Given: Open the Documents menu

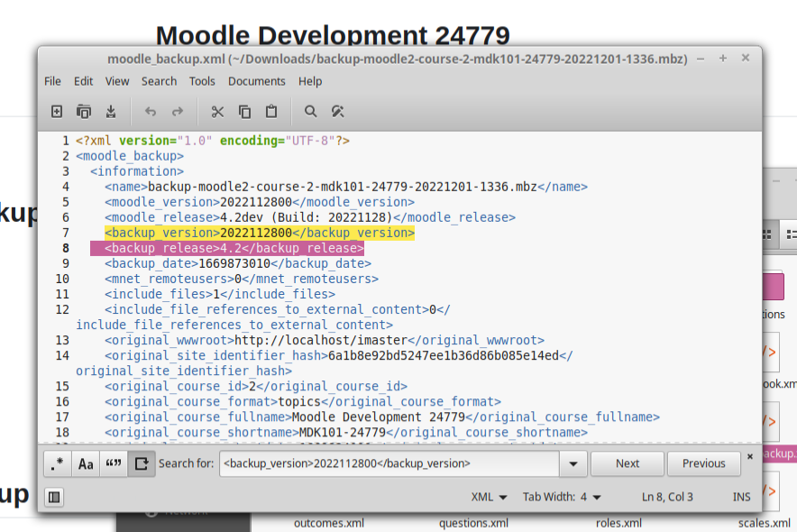Looking at the screenshot, I should [257, 81].
